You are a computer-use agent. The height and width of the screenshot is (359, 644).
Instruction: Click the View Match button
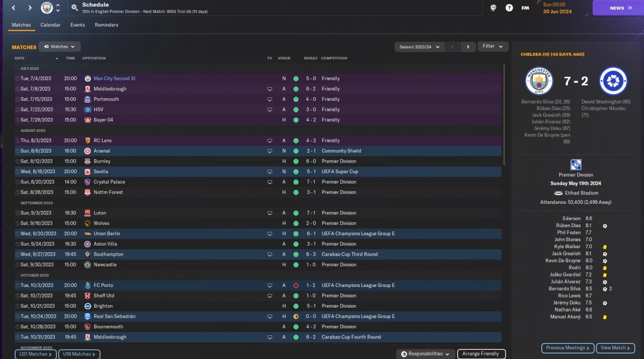coord(615,348)
